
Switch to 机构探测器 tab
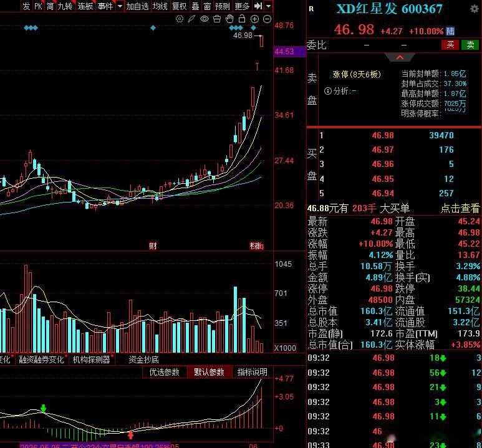click(x=91, y=360)
